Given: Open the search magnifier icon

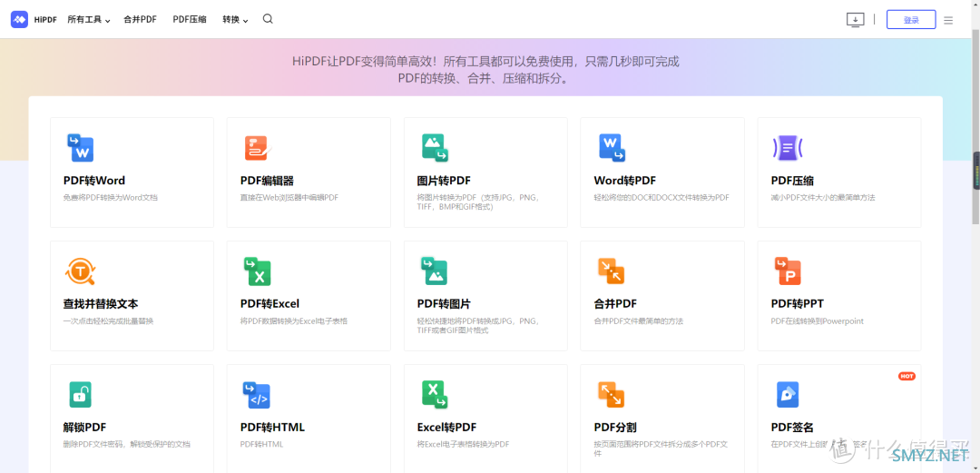Looking at the screenshot, I should [268, 19].
